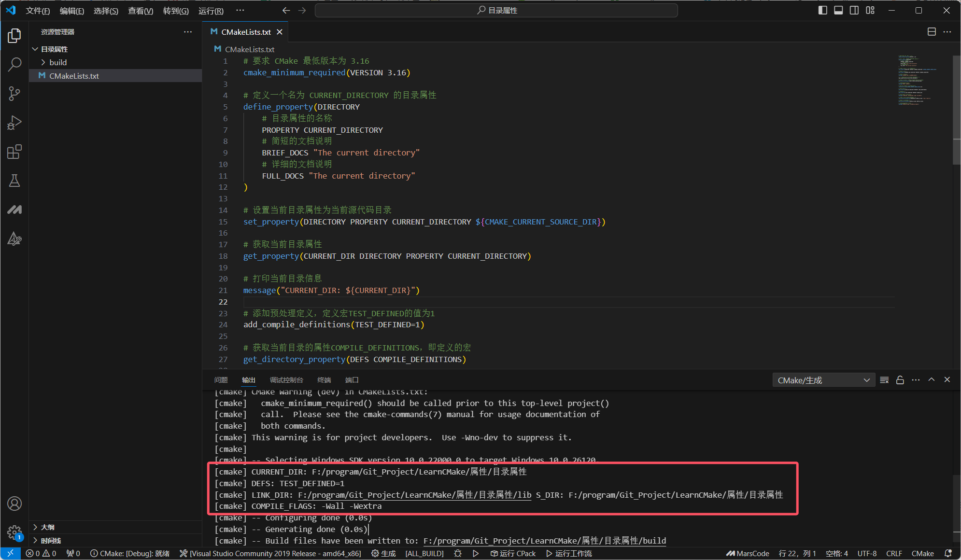This screenshot has height=560, width=961.
Task: Change the CMake: [Debug] build variant
Action: click(x=130, y=553)
